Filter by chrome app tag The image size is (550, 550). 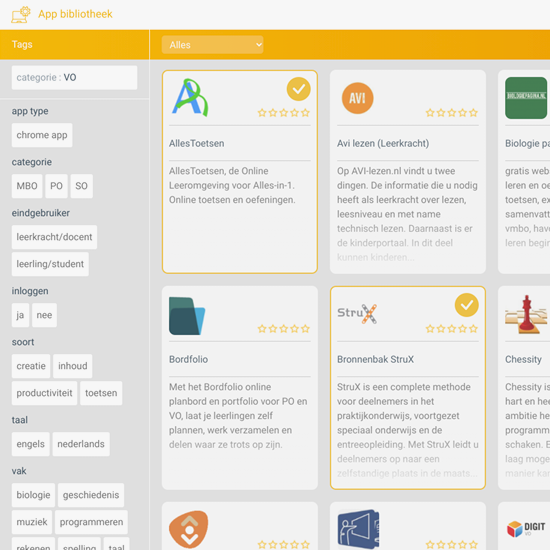tap(42, 135)
